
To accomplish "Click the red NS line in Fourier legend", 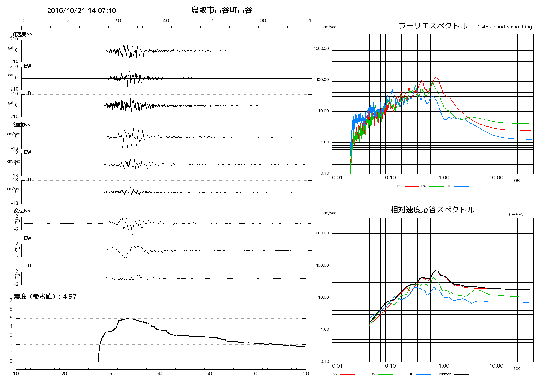I will click(x=412, y=187).
